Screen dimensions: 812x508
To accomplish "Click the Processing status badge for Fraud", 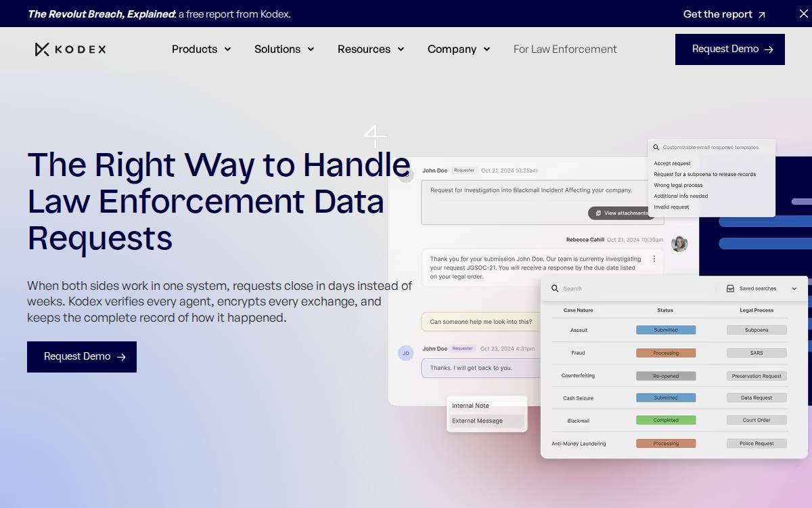I will [x=666, y=353].
